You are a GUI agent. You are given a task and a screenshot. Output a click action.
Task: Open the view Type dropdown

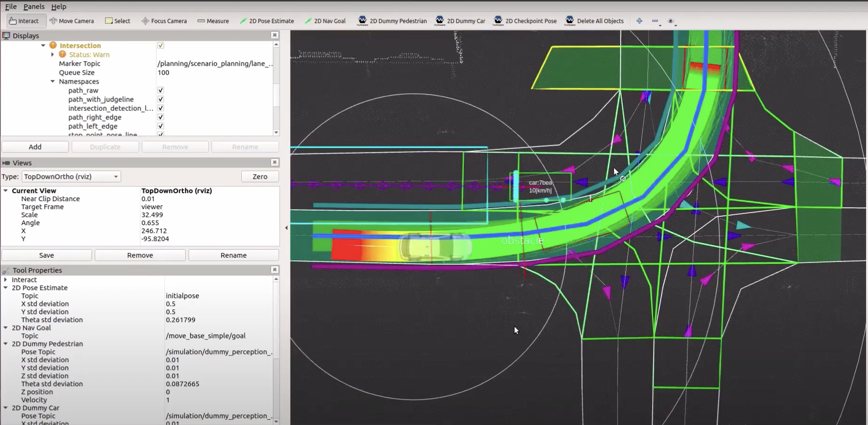(x=71, y=177)
